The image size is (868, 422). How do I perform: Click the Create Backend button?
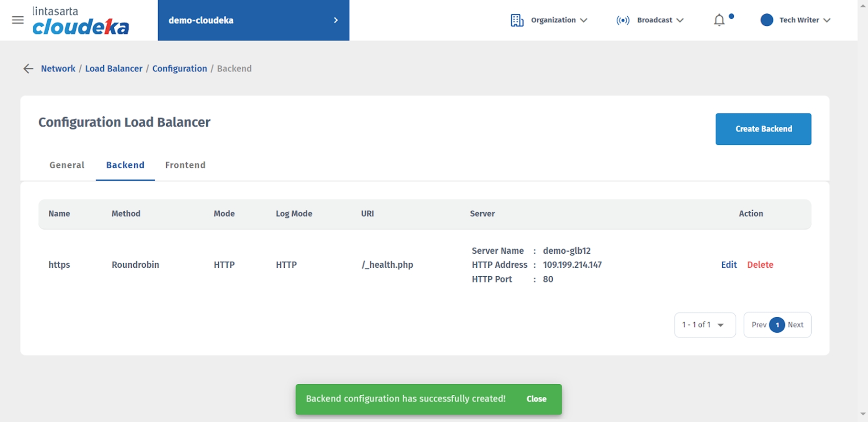tap(763, 129)
